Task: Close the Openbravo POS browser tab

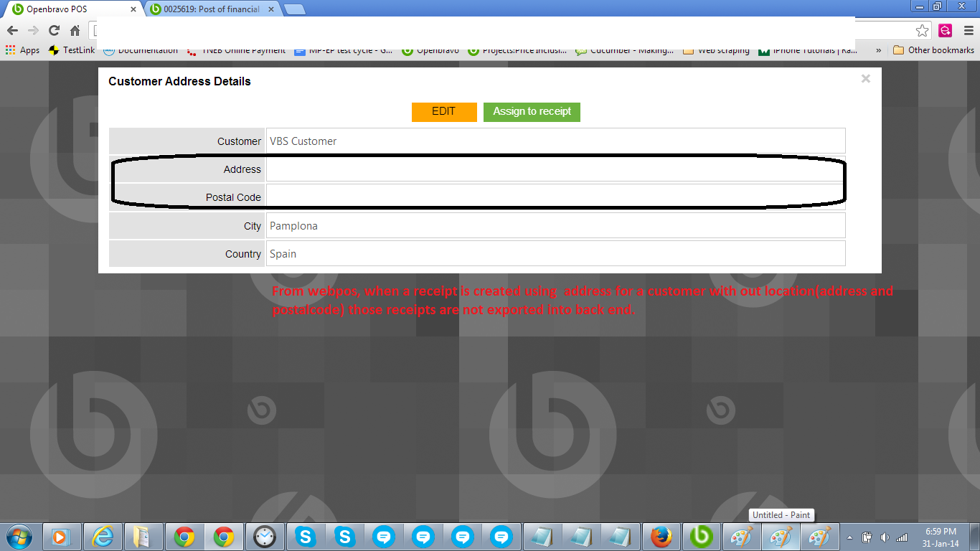Action: click(133, 9)
